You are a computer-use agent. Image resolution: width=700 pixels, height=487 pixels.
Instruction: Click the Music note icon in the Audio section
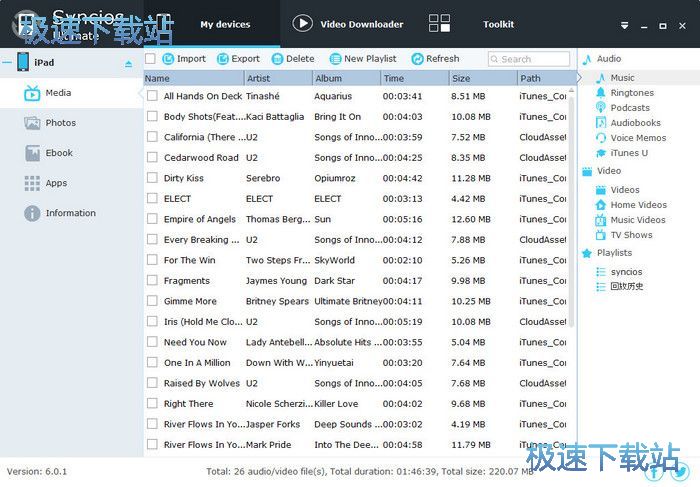coord(601,78)
